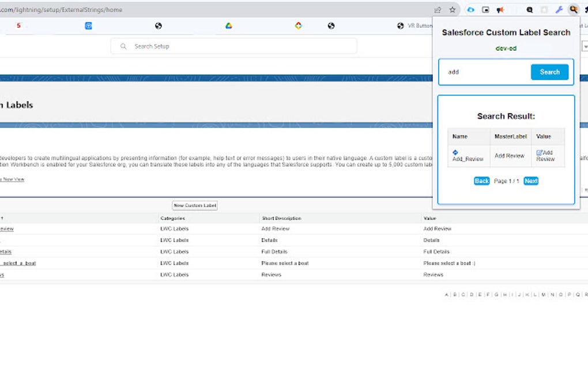
Task: Click the Next pagination button
Action: 531,181
